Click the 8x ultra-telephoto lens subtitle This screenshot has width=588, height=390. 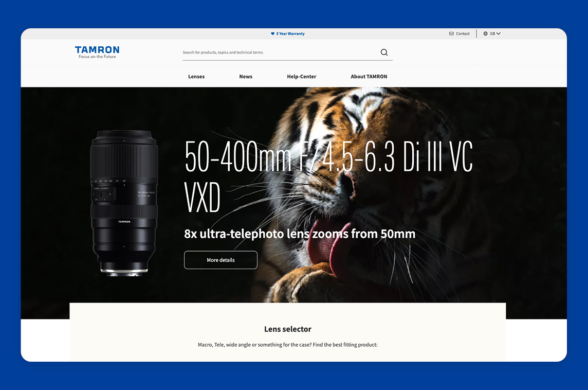[300, 234]
